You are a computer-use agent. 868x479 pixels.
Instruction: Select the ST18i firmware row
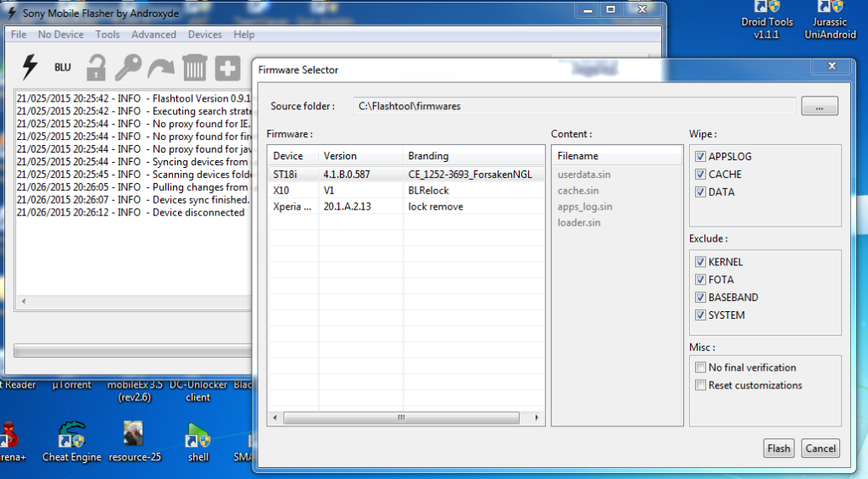pyautogui.click(x=406, y=175)
